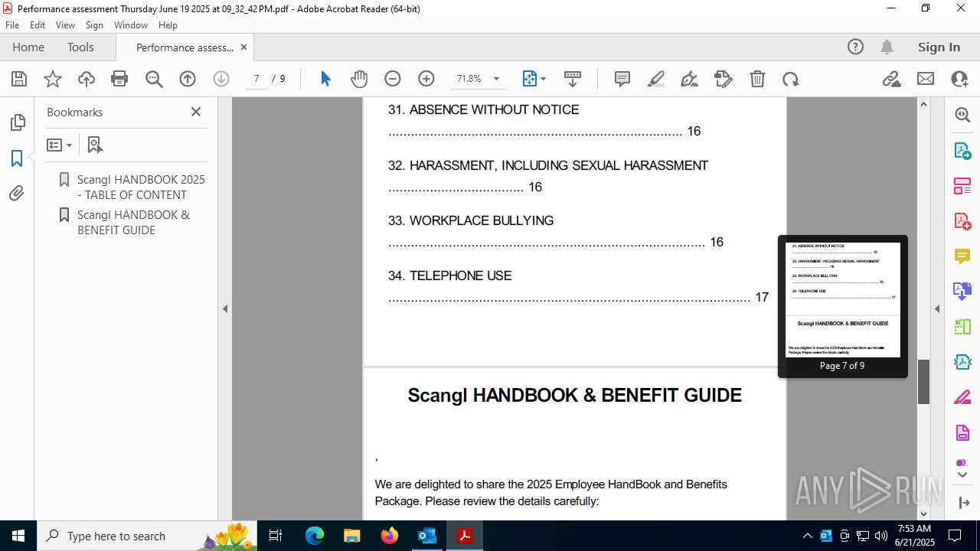This screenshot has height=551, width=980.
Task: Activate the hand pan tool
Action: coord(359,79)
